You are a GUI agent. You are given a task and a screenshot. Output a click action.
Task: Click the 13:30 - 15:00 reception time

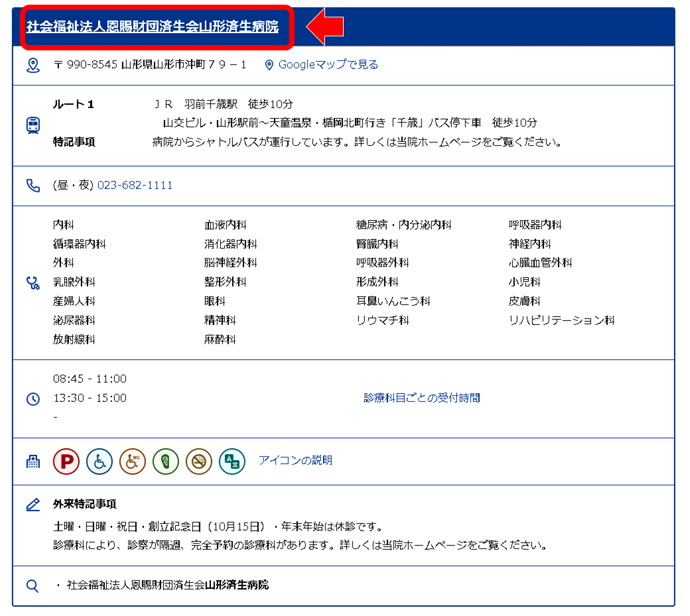(x=90, y=398)
